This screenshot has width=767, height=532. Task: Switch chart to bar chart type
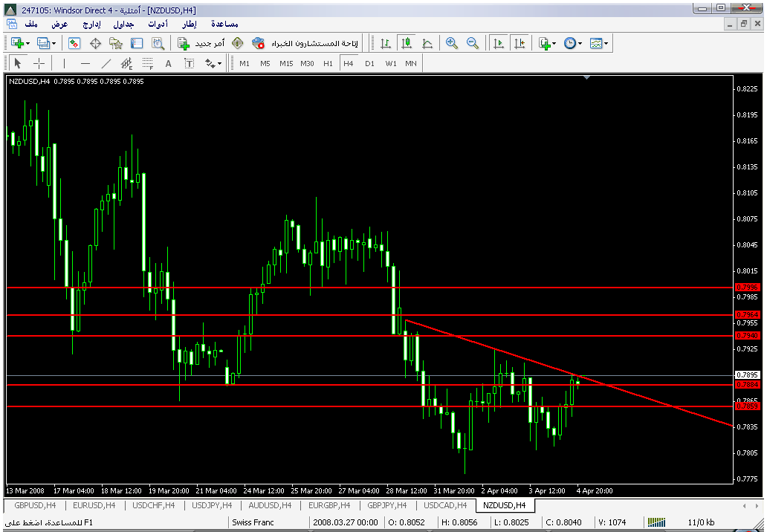(x=386, y=43)
